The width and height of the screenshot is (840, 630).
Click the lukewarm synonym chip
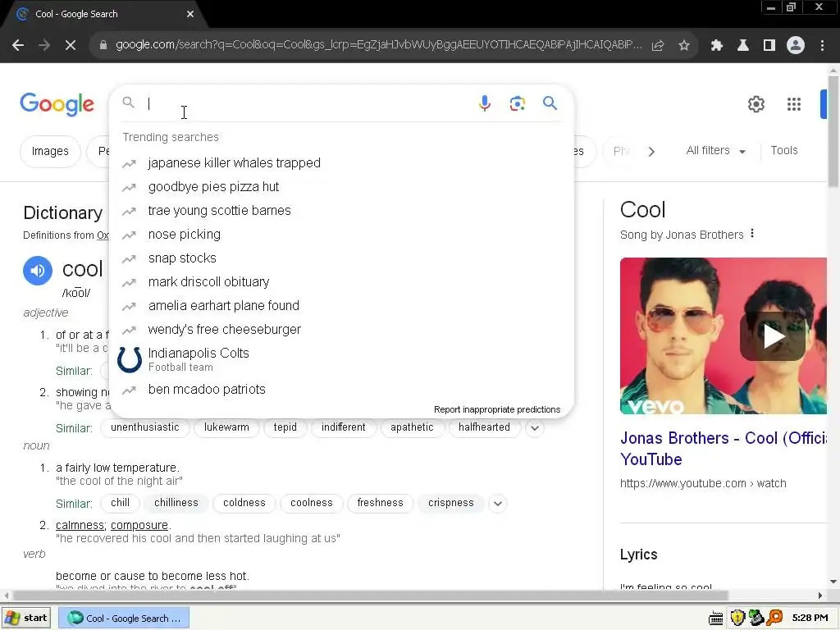tap(226, 427)
